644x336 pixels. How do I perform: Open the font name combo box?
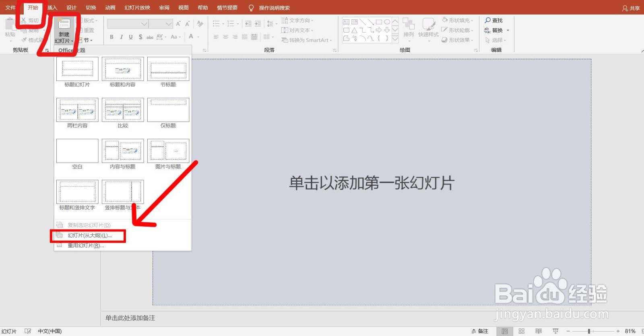point(128,24)
